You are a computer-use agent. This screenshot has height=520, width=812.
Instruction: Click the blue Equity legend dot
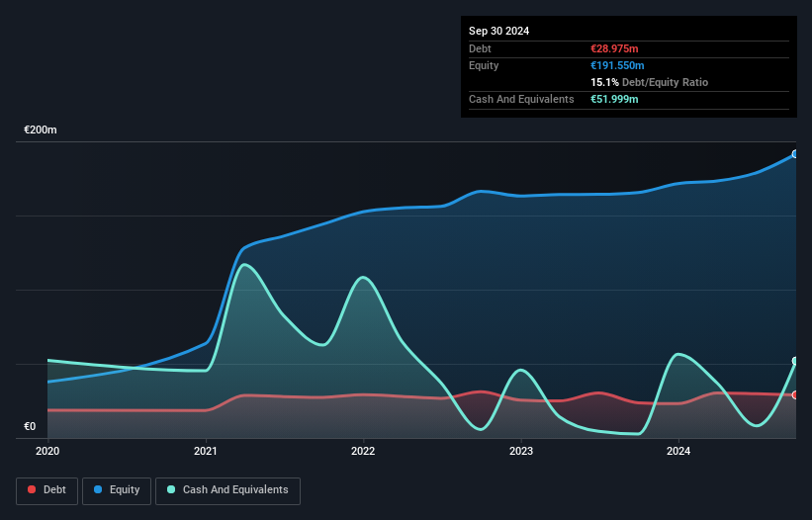[x=98, y=489]
